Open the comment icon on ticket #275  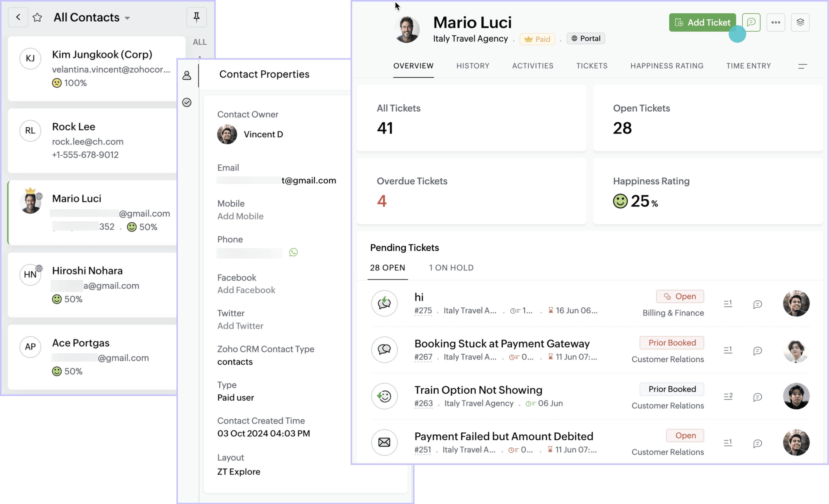pos(757,304)
